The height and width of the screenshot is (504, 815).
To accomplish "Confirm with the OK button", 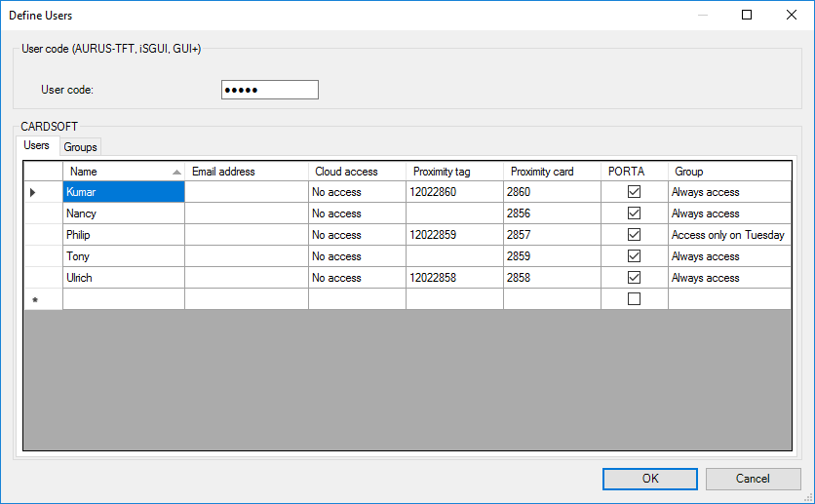I will [x=650, y=479].
